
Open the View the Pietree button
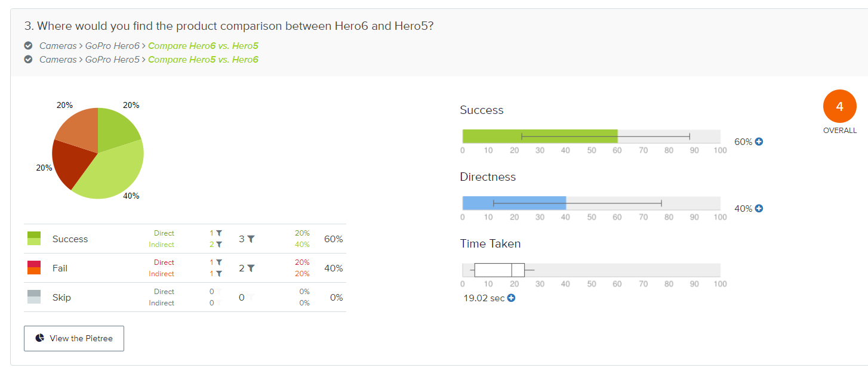click(x=74, y=338)
